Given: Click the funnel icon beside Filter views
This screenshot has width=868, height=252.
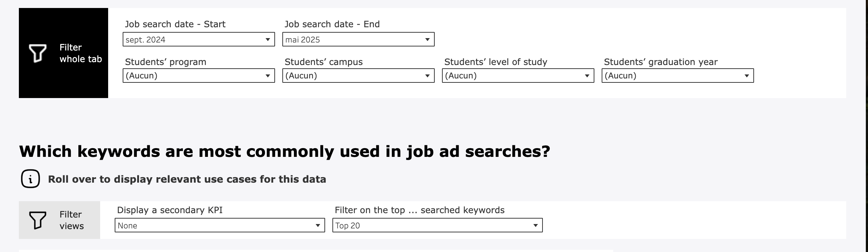Looking at the screenshot, I should [38, 220].
